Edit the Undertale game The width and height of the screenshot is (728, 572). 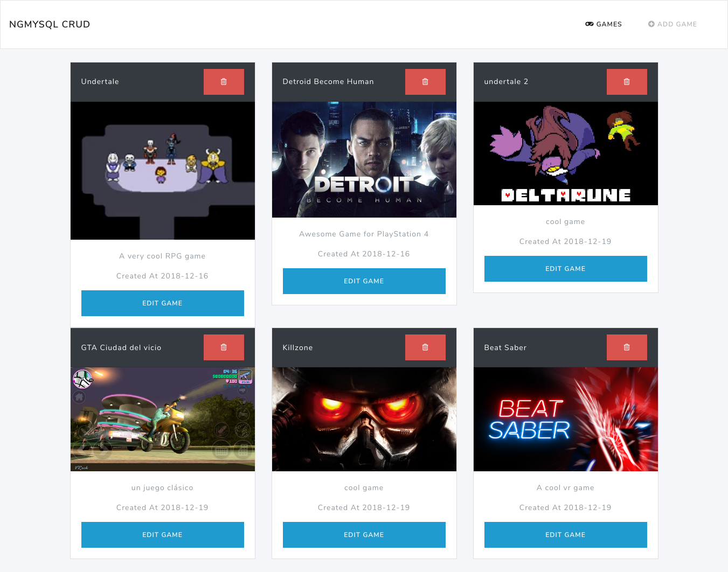click(x=163, y=303)
